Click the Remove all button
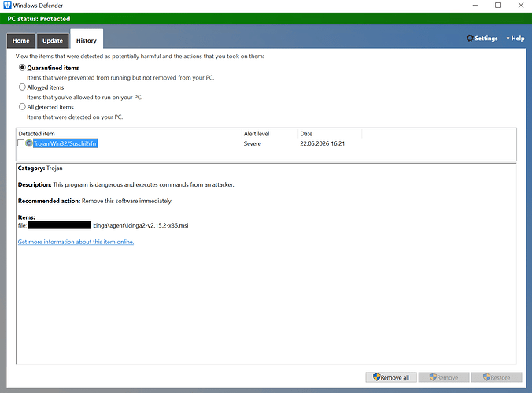The image size is (532, 393). click(391, 377)
